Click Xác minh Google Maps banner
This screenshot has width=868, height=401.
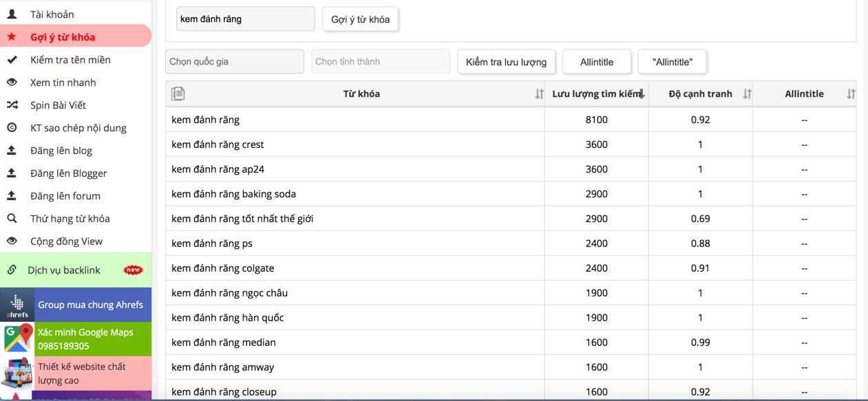click(76, 339)
